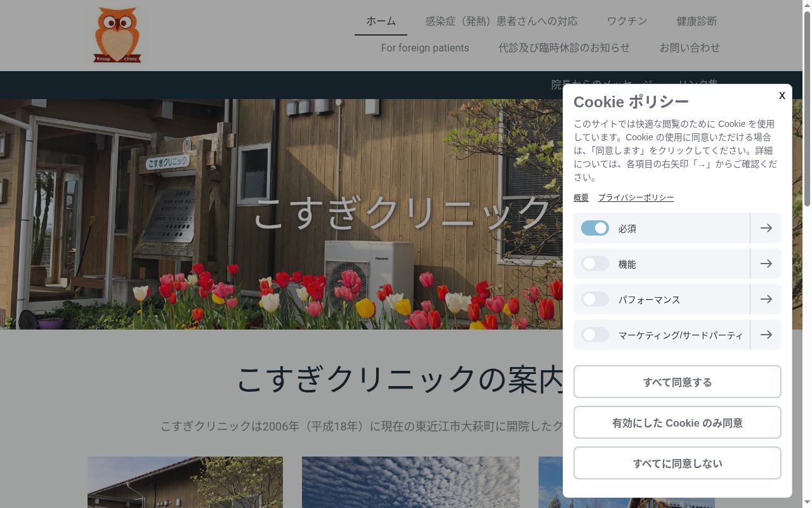
Task: Go to お問い合わせ page
Action: pyautogui.click(x=690, y=48)
